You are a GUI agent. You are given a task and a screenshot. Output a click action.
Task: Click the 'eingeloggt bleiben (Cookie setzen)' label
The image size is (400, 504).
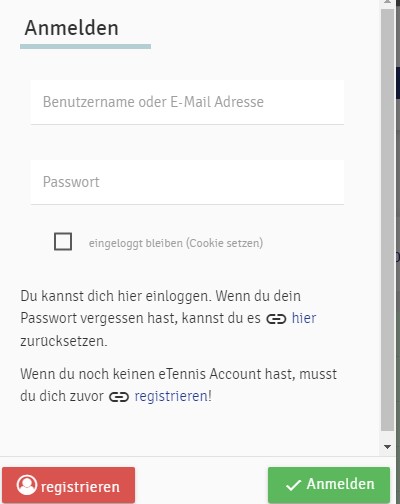[176, 243]
